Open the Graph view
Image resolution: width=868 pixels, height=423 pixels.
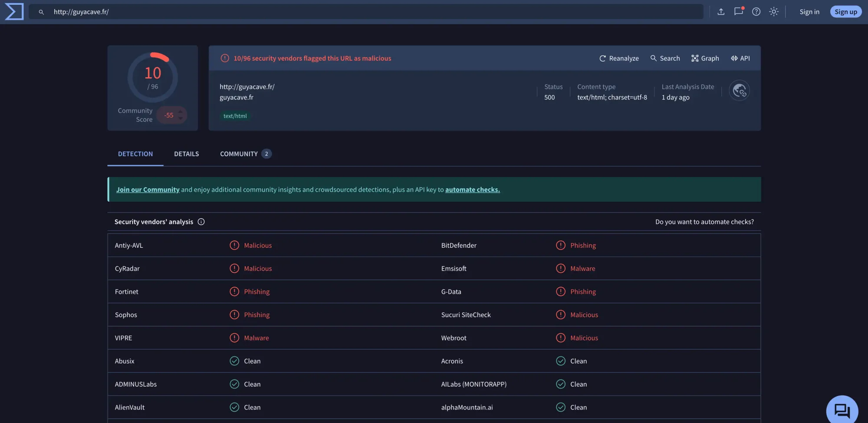[705, 58]
